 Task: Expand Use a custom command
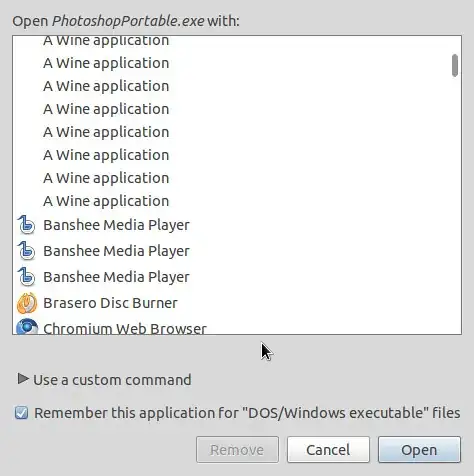pos(23,379)
